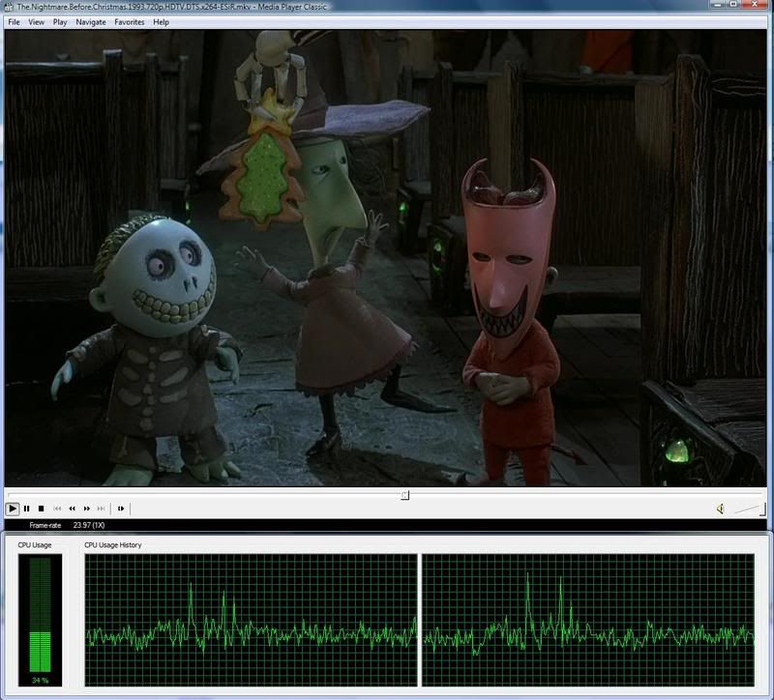Click the skip forward (next) icon
The width and height of the screenshot is (774, 700).
pyautogui.click(x=102, y=509)
